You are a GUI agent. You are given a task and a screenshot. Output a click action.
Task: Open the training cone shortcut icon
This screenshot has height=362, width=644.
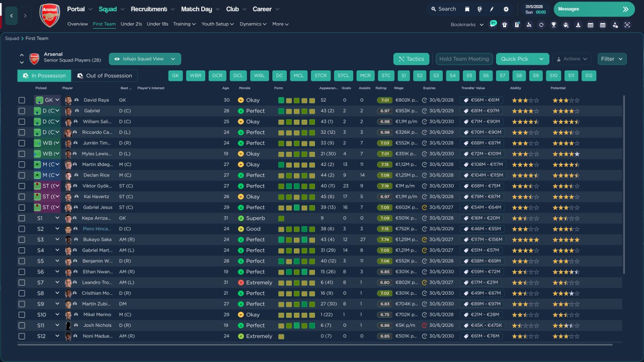(578, 25)
